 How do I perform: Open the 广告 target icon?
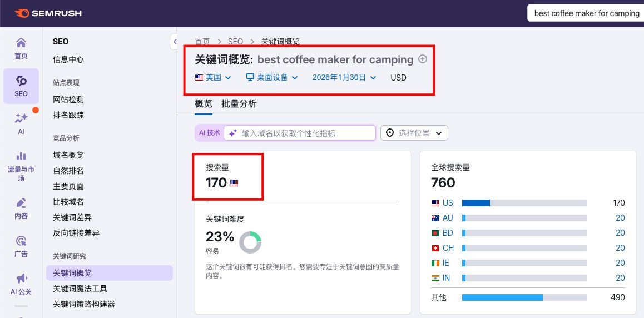pyautogui.click(x=21, y=241)
